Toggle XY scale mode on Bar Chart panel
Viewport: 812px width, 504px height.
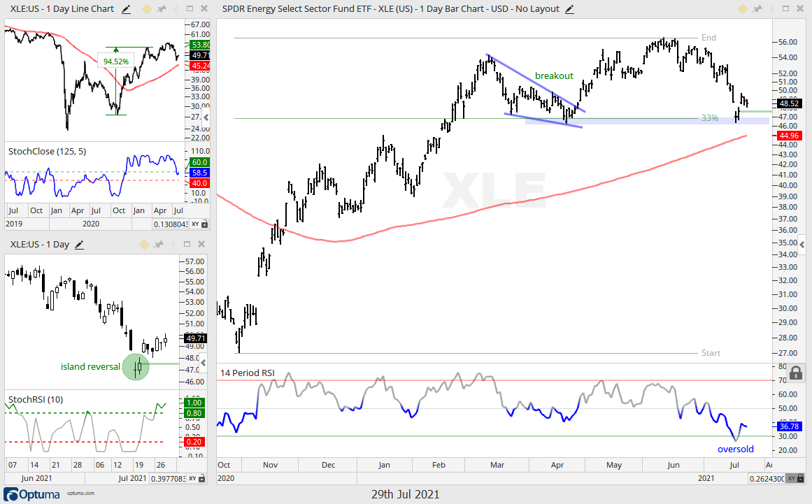(791, 479)
